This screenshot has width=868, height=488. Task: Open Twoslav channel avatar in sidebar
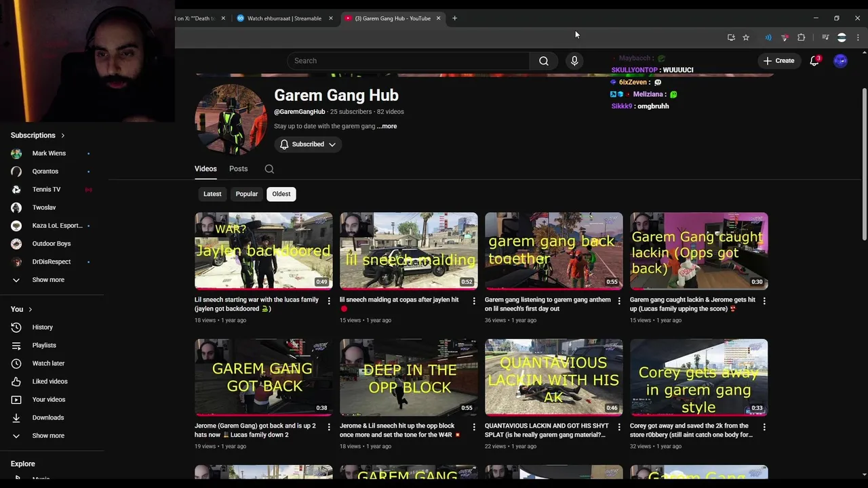pos(16,207)
